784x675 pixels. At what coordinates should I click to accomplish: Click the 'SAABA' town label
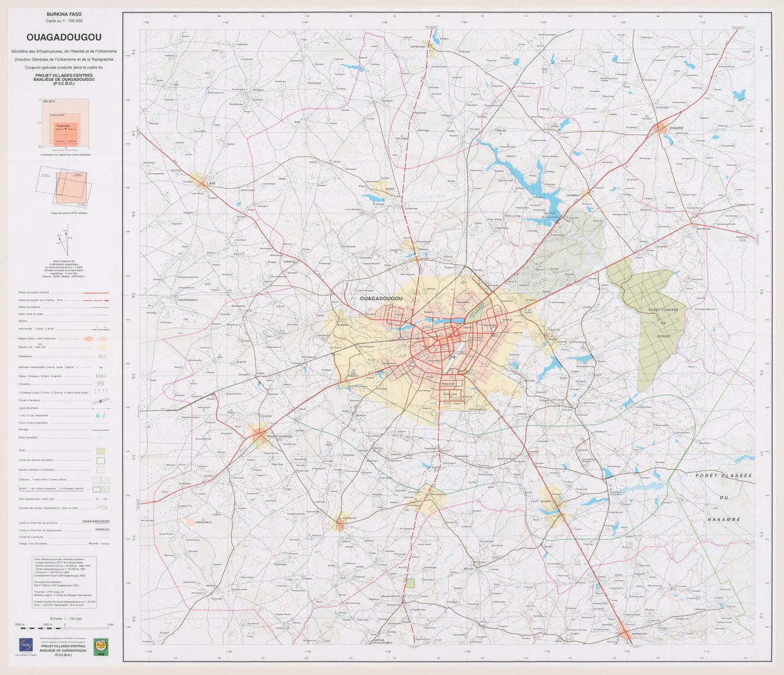point(553,339)
